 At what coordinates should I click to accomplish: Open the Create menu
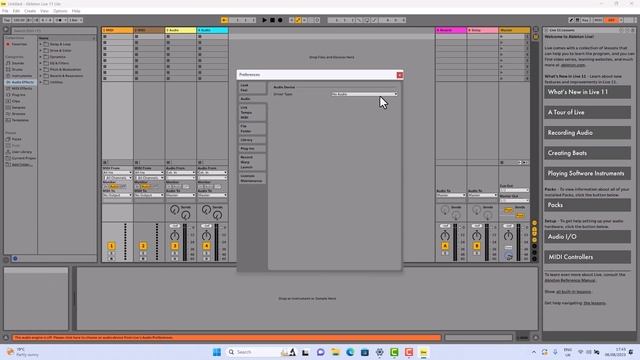pos(30,11)
